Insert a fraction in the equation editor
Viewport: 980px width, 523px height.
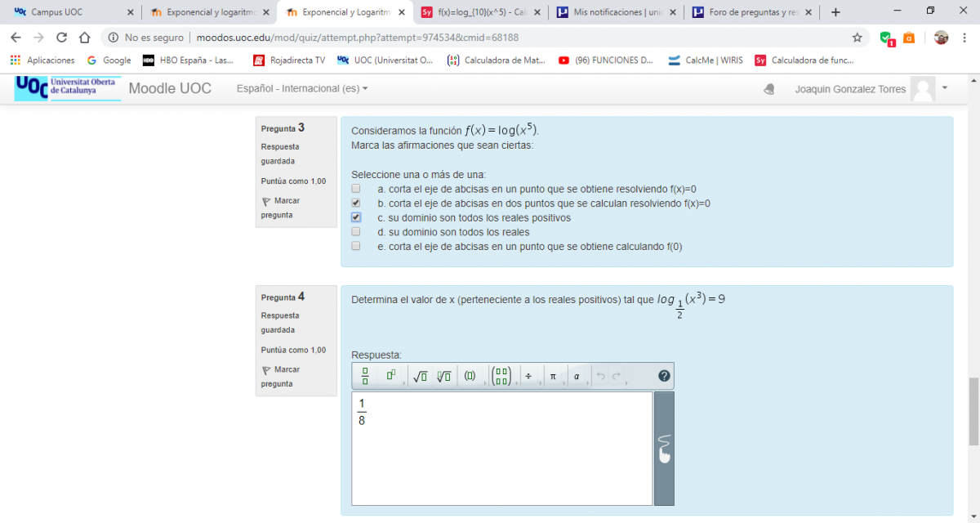365,376
